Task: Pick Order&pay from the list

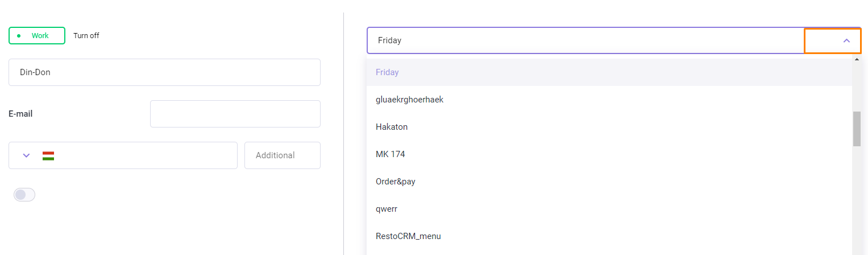Action: [609, 182]
